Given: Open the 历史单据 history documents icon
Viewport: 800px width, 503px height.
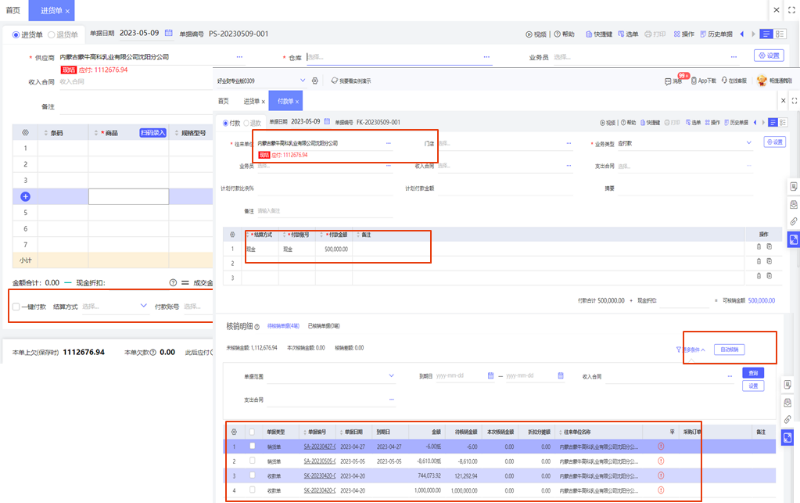Looking at the screenshot, I should (x=705, y=33).
